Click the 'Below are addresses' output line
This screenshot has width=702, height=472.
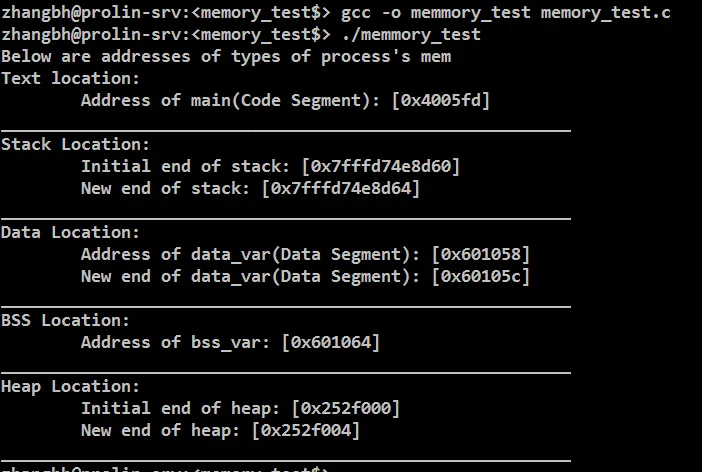point(225,56)
